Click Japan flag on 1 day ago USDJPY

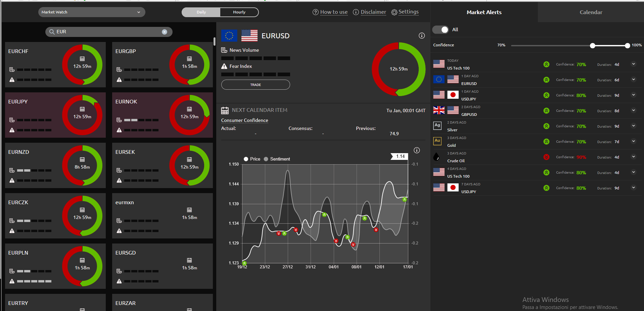point(453,95)
